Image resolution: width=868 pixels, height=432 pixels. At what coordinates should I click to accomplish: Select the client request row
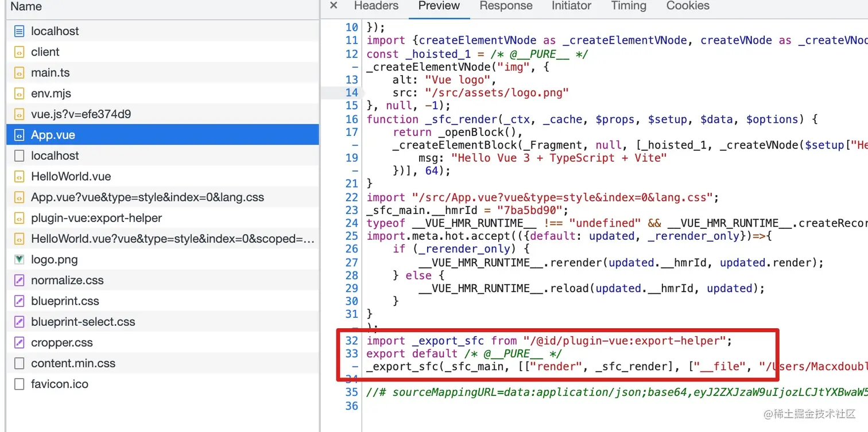(x=162, y=52)
